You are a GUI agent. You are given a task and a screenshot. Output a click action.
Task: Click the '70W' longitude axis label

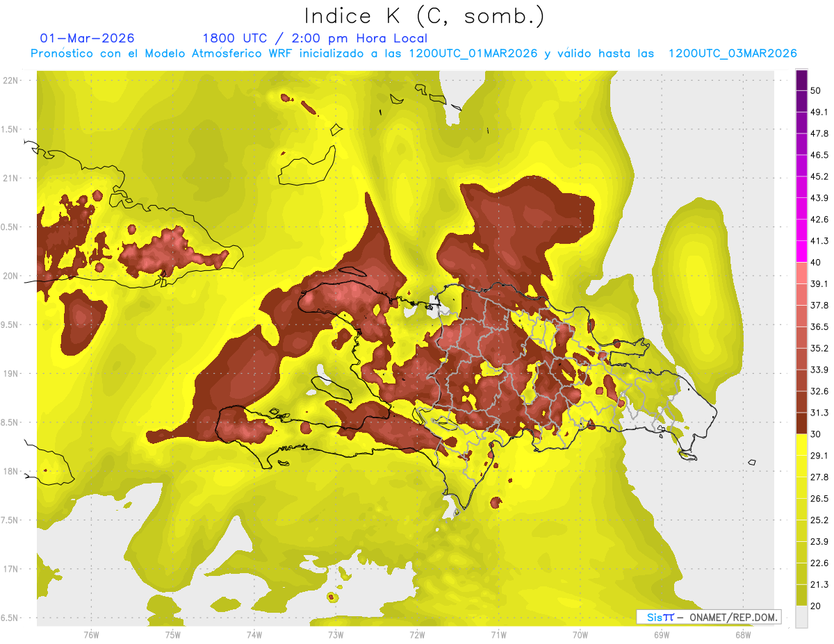pos(580,635)
